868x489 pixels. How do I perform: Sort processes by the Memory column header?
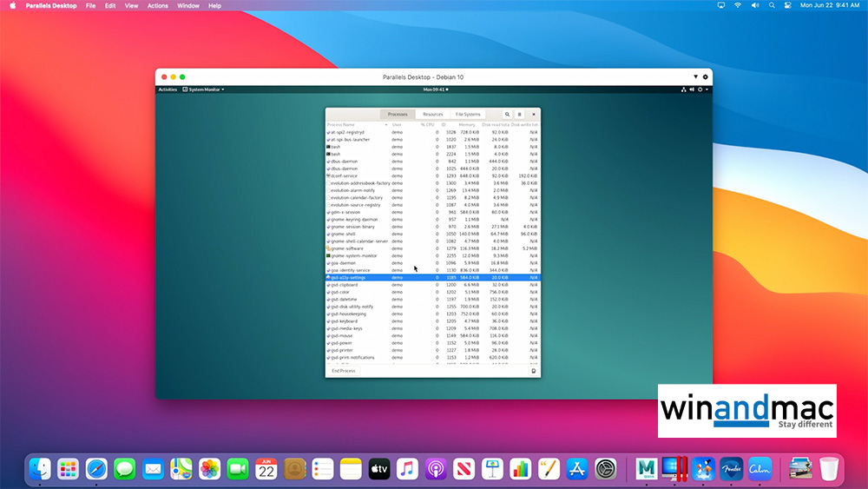[468, 125]
